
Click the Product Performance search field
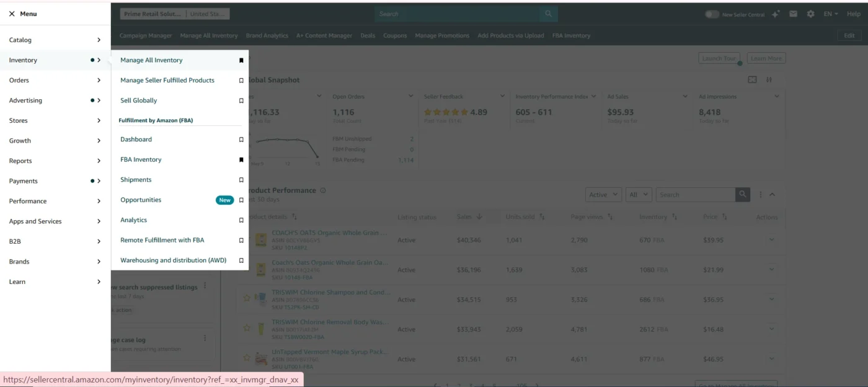point(696,195)
